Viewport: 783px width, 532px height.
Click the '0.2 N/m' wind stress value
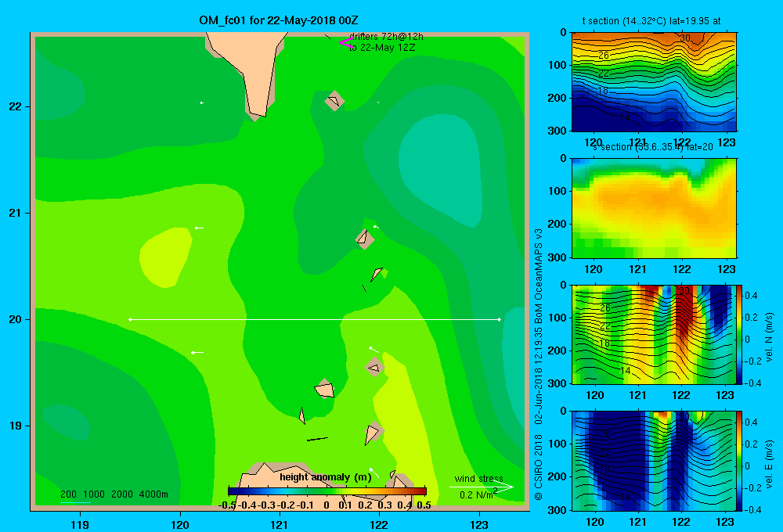pos(476,495)
